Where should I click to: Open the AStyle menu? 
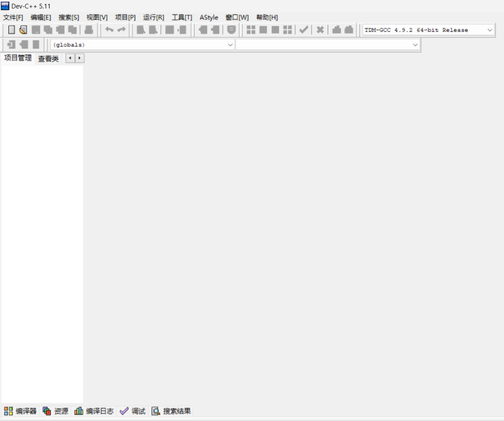[x=209, y=17]
